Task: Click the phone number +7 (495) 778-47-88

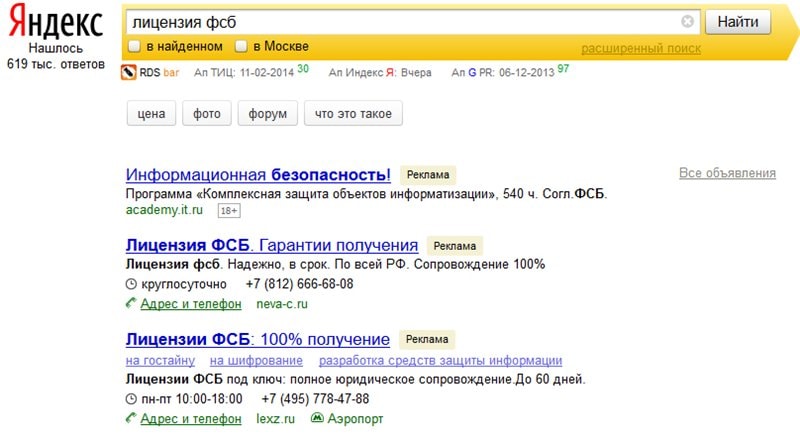Action: pos(315,399)
